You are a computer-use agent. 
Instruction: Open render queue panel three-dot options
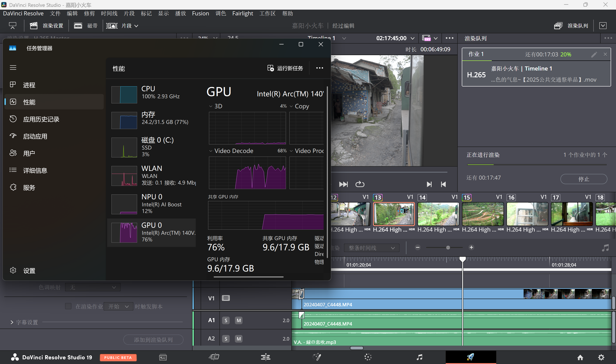608,38
